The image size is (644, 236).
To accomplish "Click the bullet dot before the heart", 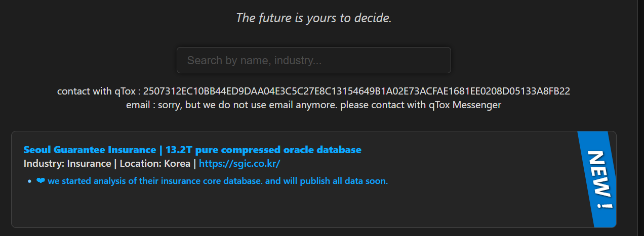I will [x=30, y=181].
